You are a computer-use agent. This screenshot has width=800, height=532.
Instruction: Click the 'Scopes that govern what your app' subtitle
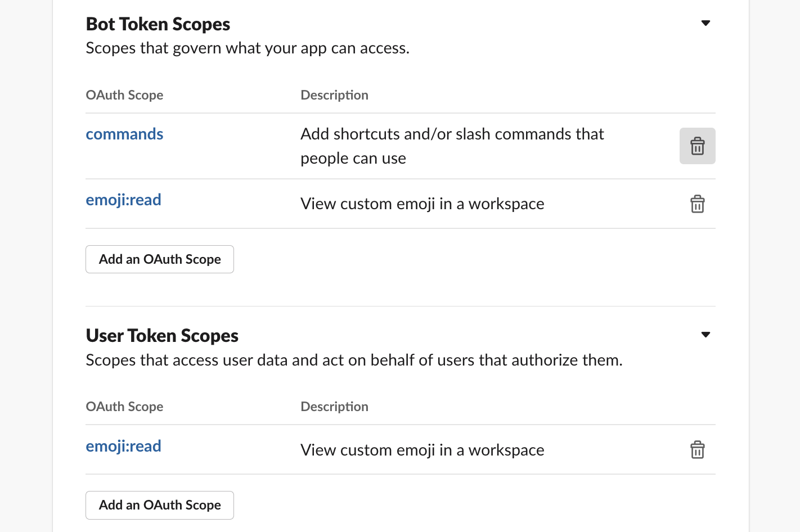(248, 48)
